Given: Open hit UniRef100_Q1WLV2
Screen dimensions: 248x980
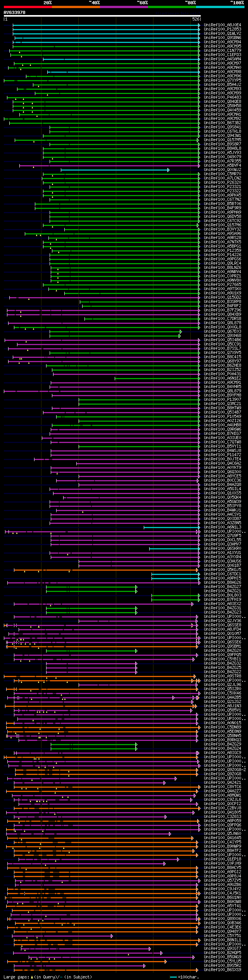Looking at the screenshot, I should coord(222,34).
